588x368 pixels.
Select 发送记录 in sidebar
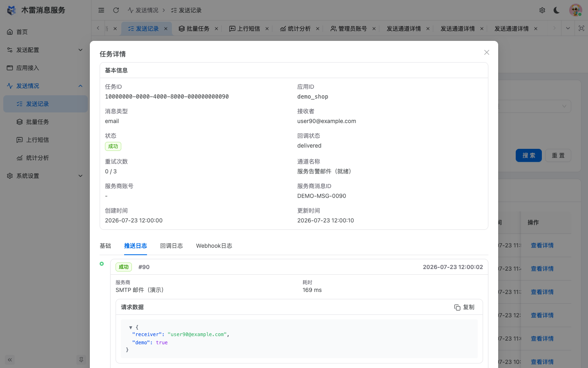45,104
